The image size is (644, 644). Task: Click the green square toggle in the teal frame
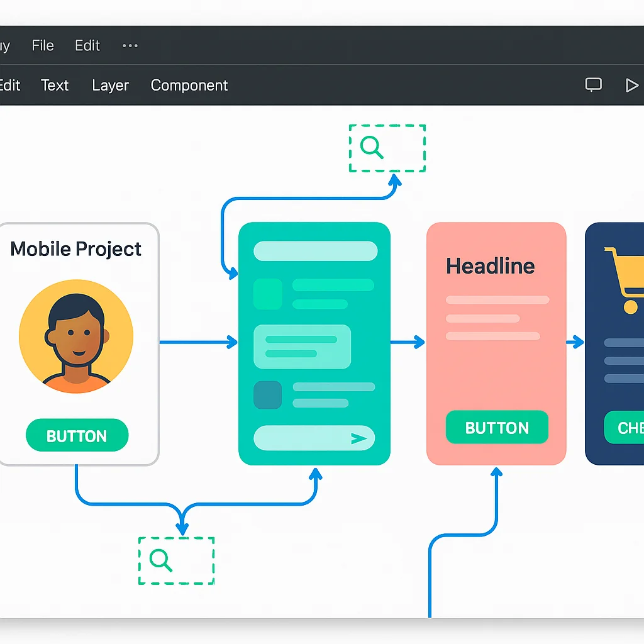pos(269,294)
